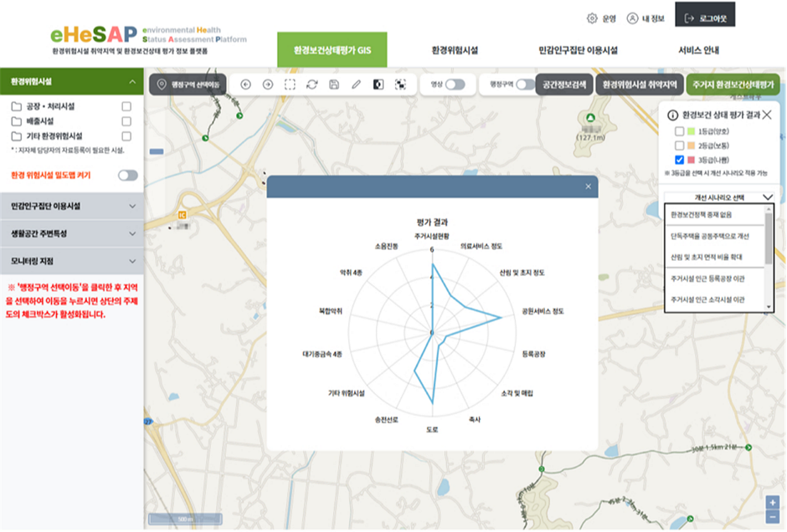787x532 pixels.
Task: Check the 기타 환경위험시설 checkbox
Action: (x=126, y=136)
